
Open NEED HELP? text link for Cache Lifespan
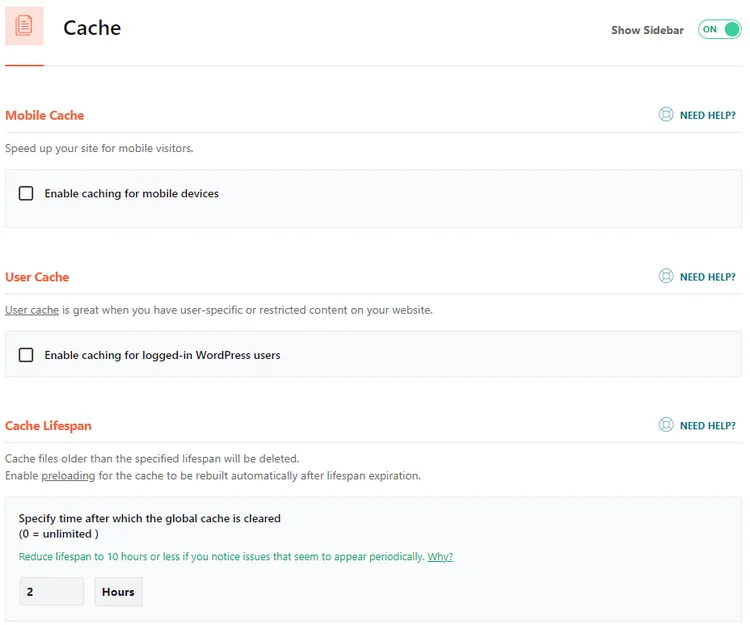(x=707, y=426)
